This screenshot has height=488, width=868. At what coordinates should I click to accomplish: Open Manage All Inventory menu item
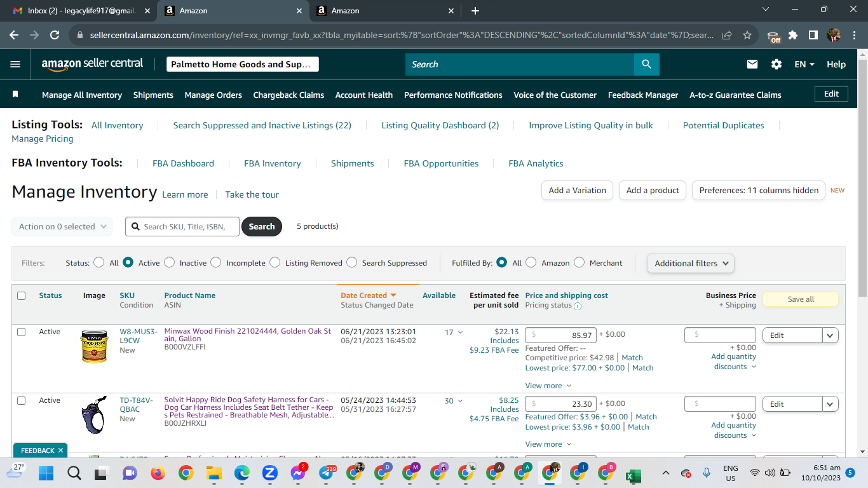pos(82,95)
